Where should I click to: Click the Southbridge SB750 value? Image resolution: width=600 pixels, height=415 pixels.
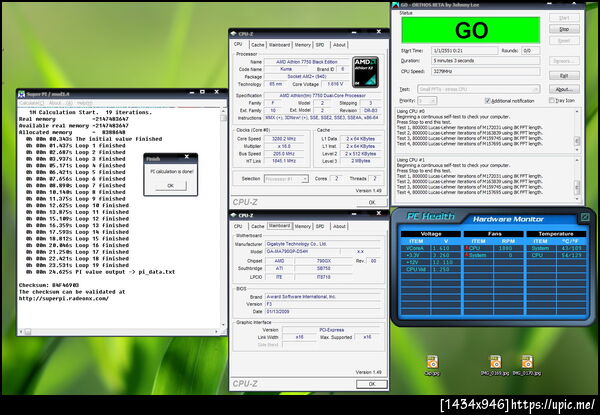click(324, 269)
